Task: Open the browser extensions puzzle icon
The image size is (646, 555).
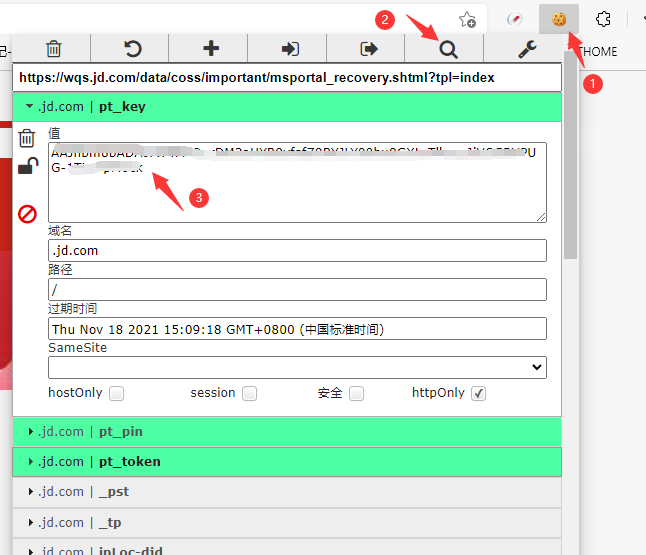Action: (x=603, y=19)
